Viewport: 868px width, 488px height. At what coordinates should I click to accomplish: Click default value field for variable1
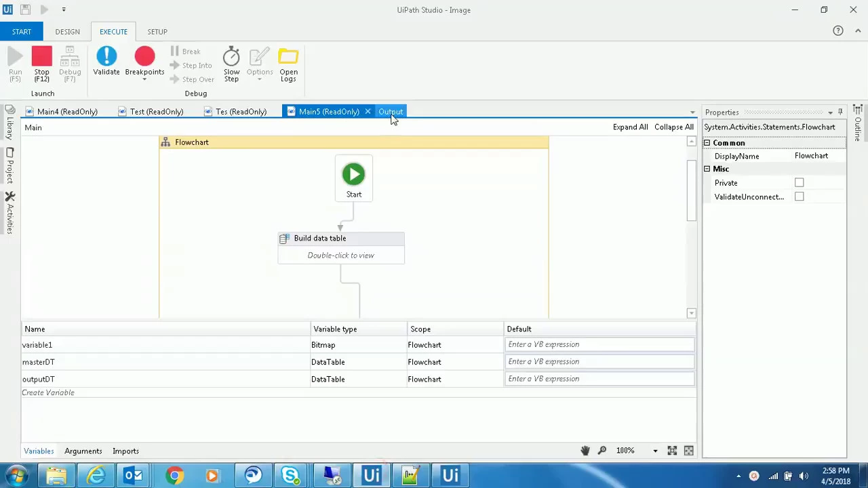point(599,344)
